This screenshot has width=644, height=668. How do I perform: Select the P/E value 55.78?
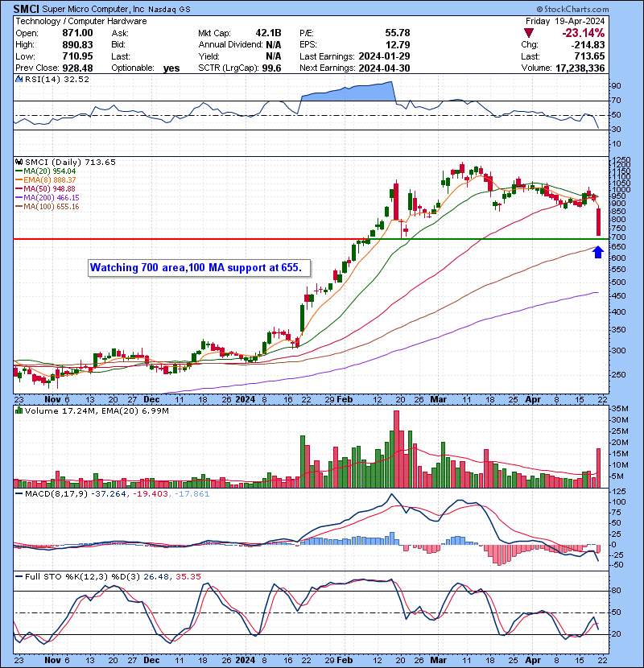(397, 33)
